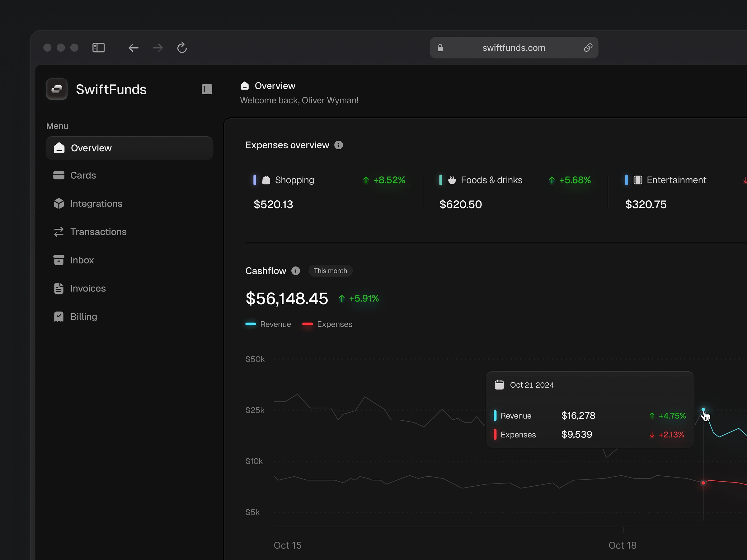Image resolution: width=747 pixels, height=560 pixels.
Task: Click the Cashflow info icon
Action: coord(295,271)
